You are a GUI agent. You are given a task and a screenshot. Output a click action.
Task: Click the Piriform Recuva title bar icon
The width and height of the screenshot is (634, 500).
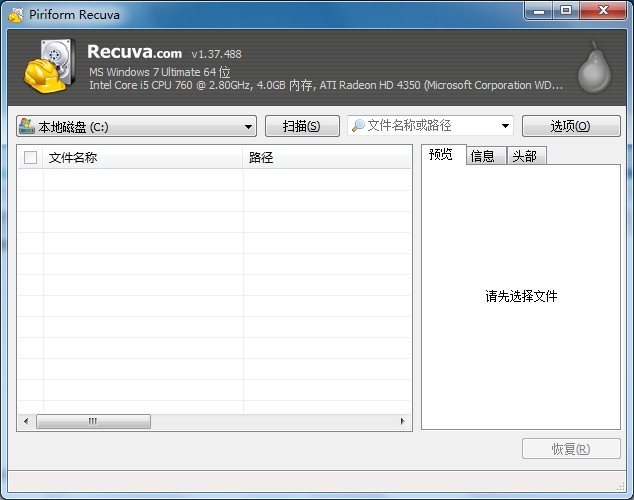[15, 12]
